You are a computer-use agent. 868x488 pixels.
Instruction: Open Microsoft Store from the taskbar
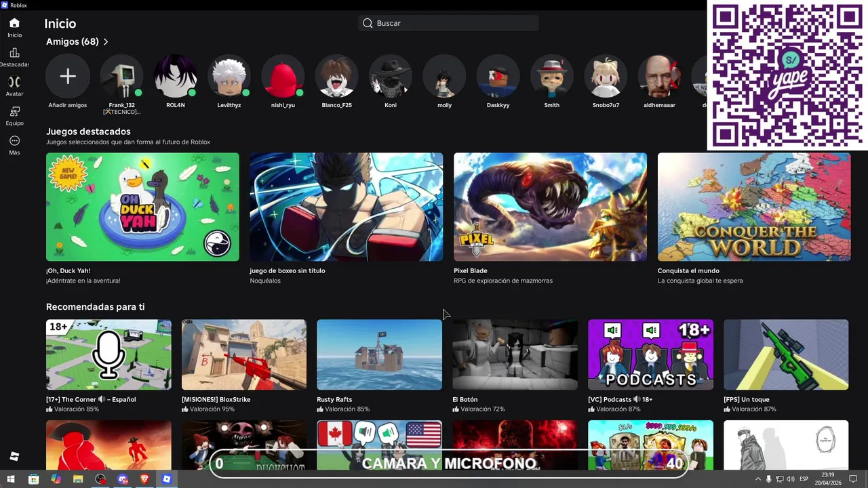[x=33, y=479]
